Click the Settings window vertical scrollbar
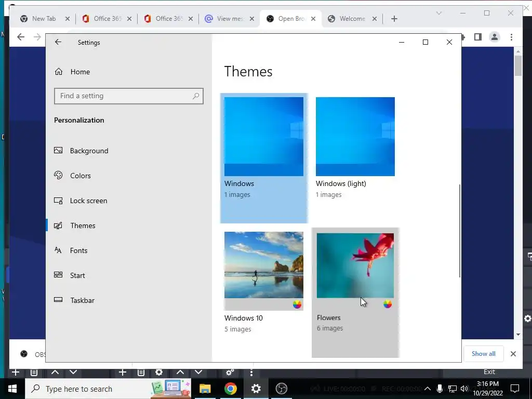 tap(460, 231)
